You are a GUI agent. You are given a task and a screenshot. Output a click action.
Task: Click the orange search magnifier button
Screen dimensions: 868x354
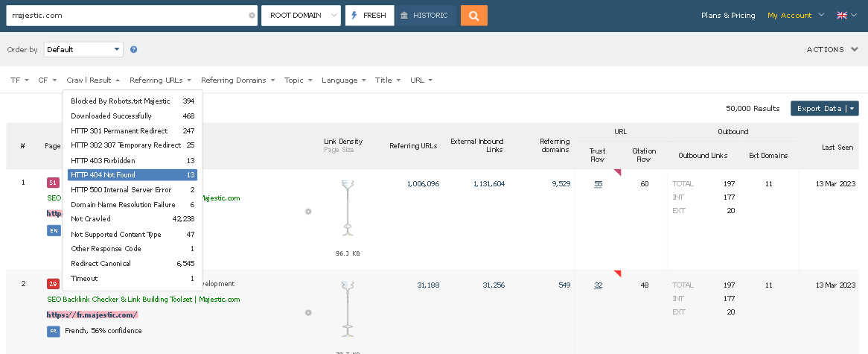[x=473, y=15]
